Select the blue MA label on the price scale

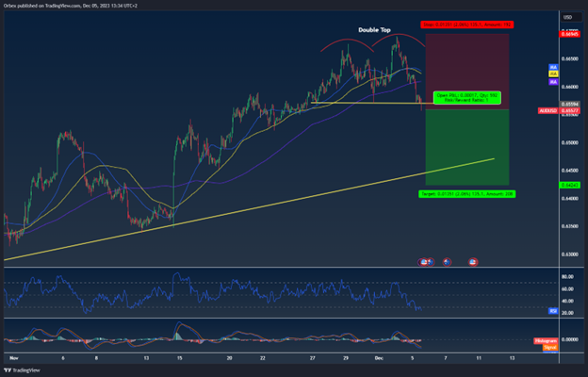(x=553, y=67)
